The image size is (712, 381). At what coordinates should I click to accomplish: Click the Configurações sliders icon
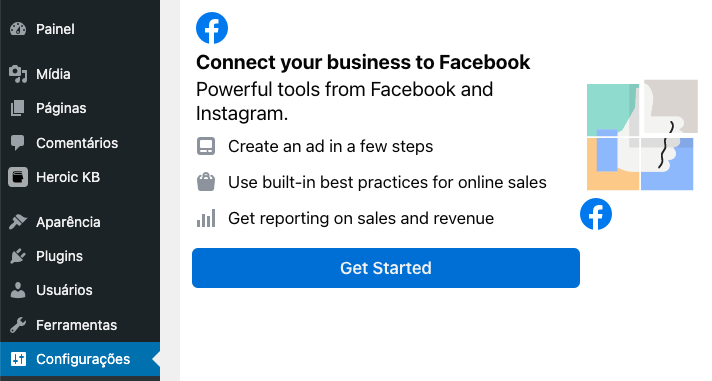[18, 359]
